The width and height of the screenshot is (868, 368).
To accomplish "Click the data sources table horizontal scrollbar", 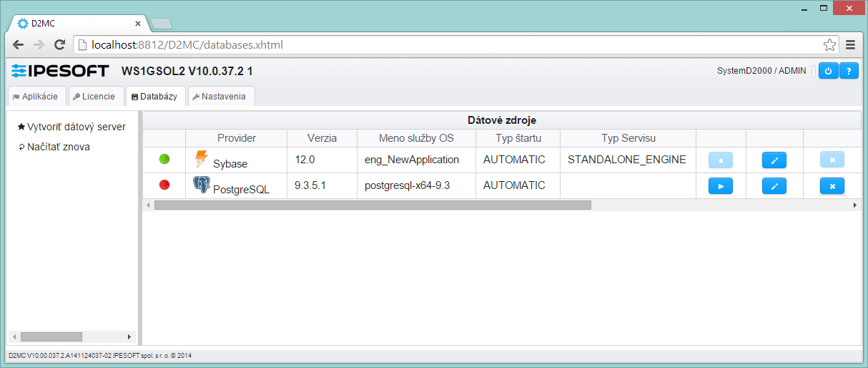I will click(x=373, y=205).
